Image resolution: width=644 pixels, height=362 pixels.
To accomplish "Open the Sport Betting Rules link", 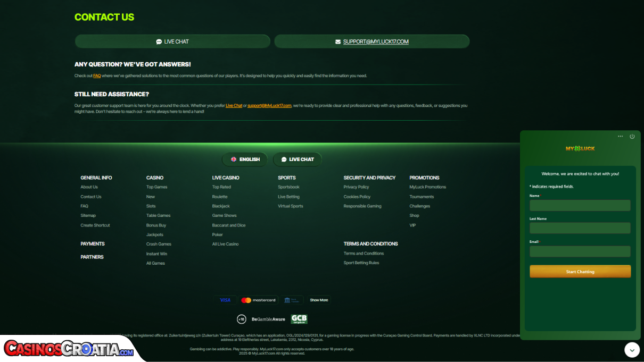I will (362, 263).
